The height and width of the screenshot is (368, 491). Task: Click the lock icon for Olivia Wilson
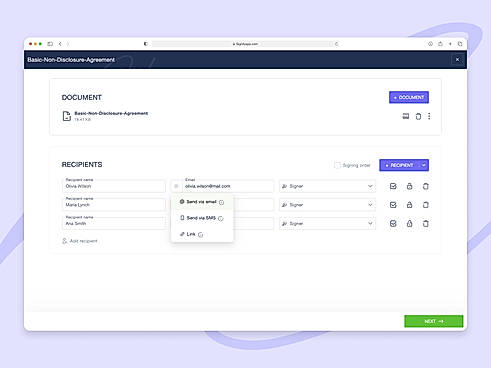pos(409,186)
